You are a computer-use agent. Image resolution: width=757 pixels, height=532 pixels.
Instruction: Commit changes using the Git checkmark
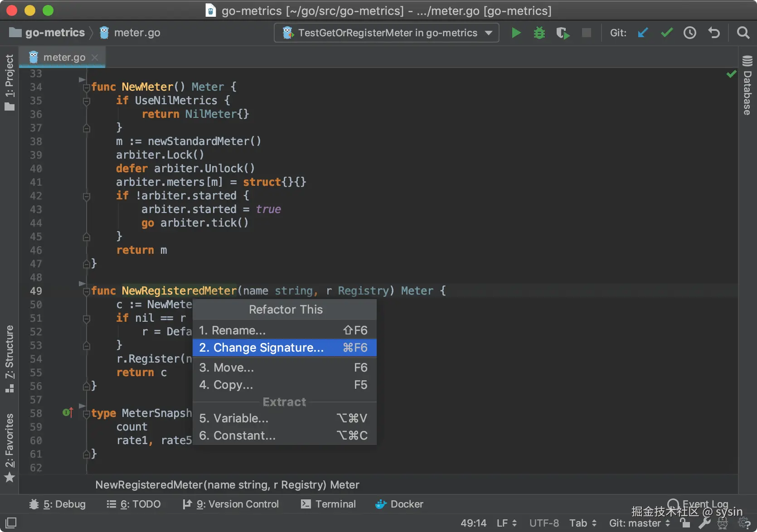click(666, 33)
